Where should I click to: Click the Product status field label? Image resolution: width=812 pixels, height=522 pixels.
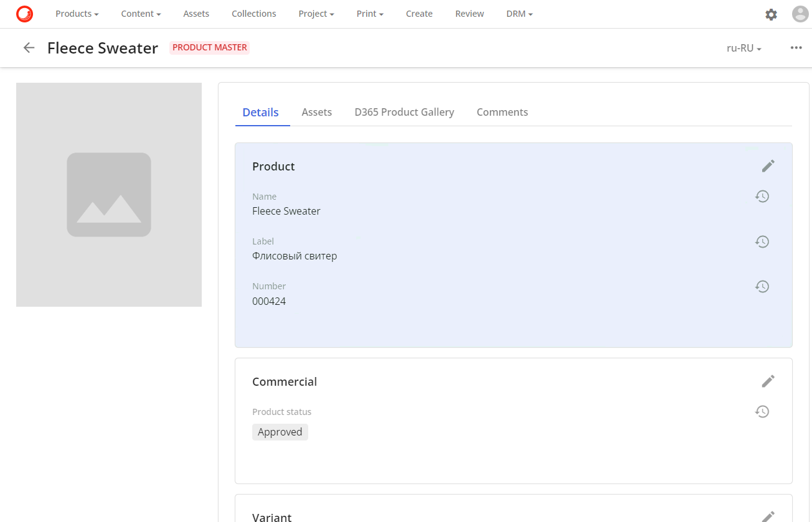click(x=282, y=412)
